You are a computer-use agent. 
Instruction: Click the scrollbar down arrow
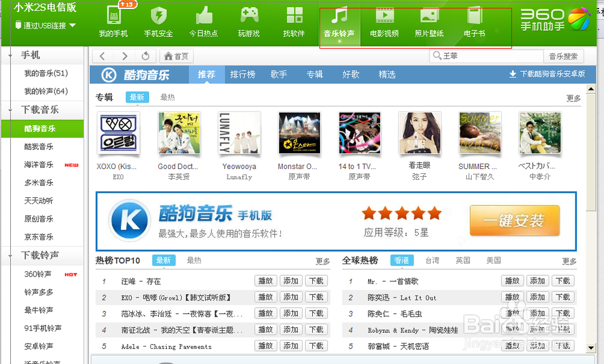(x=591, y=348)
